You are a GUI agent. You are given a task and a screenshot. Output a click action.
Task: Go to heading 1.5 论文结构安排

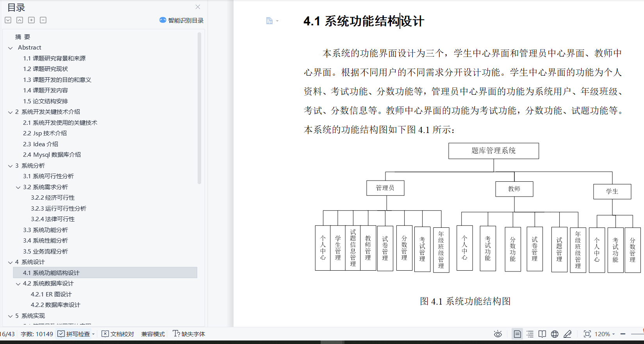[45, 101]
